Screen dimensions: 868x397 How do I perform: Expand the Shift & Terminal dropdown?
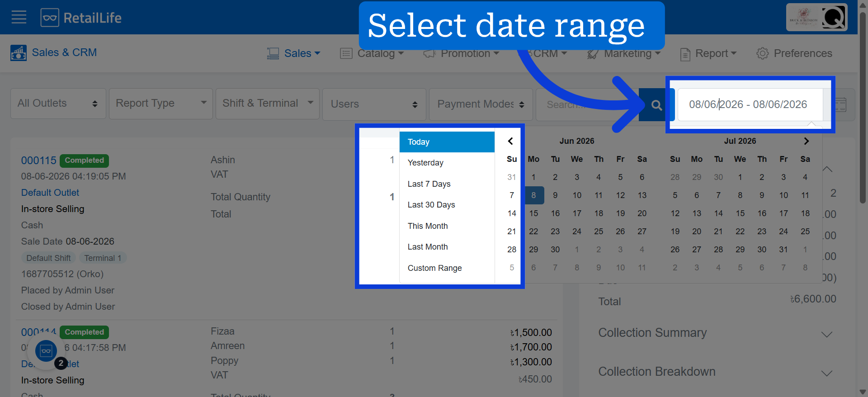(268, 104)
